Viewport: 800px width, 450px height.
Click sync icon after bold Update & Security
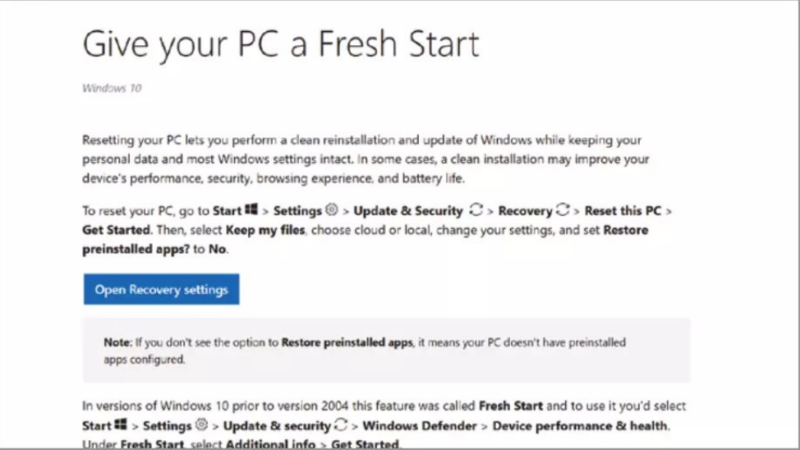(476, 211)
